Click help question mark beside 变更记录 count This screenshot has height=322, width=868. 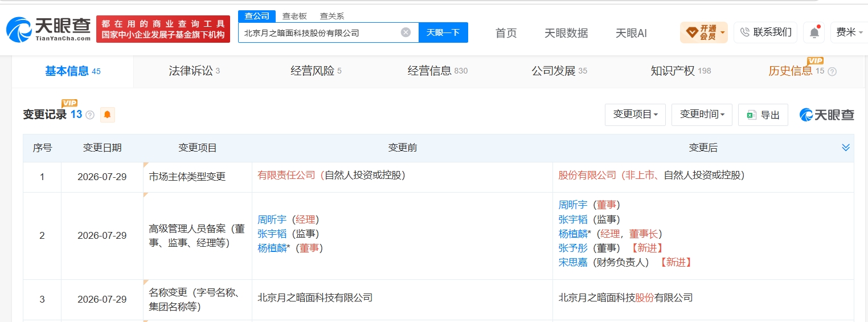point(90,115)
